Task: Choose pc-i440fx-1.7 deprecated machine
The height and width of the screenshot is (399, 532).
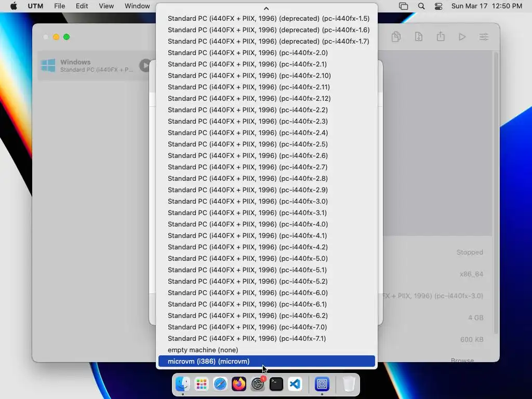Action: [267, 42]
